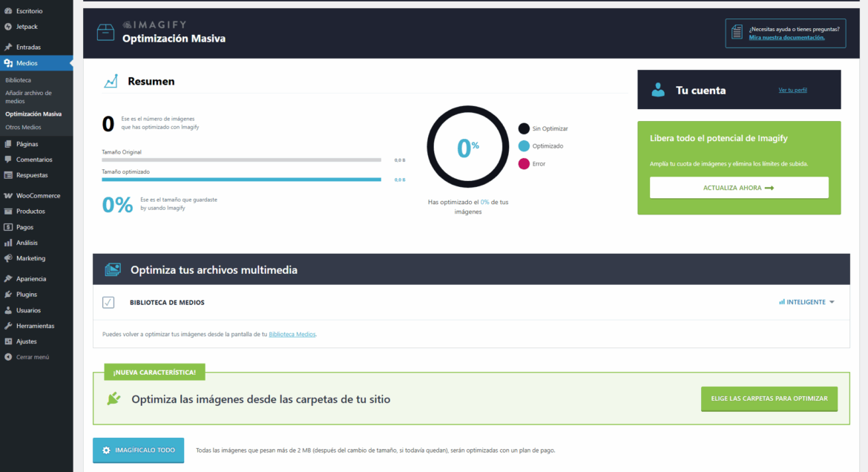Click the Productos box icon
The height and width of the screenshot is (472, 868).
click(8, 211)
